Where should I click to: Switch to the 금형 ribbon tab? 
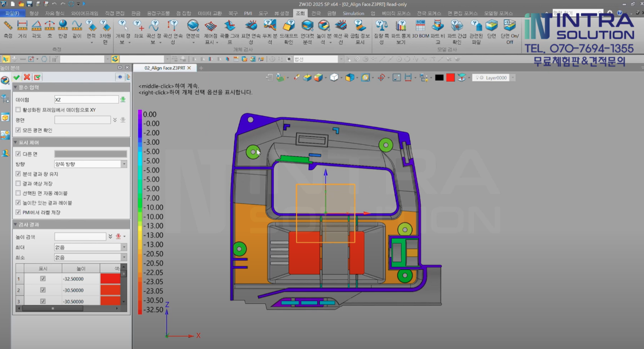pyautogui.click(x=332, y=13)
